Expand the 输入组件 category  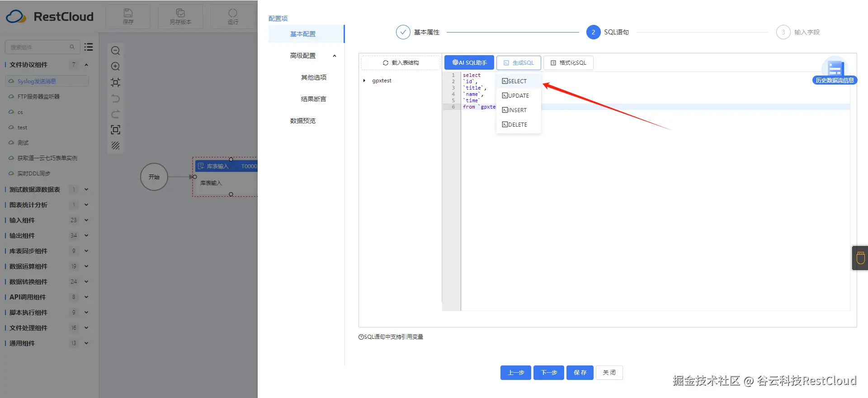86,220
